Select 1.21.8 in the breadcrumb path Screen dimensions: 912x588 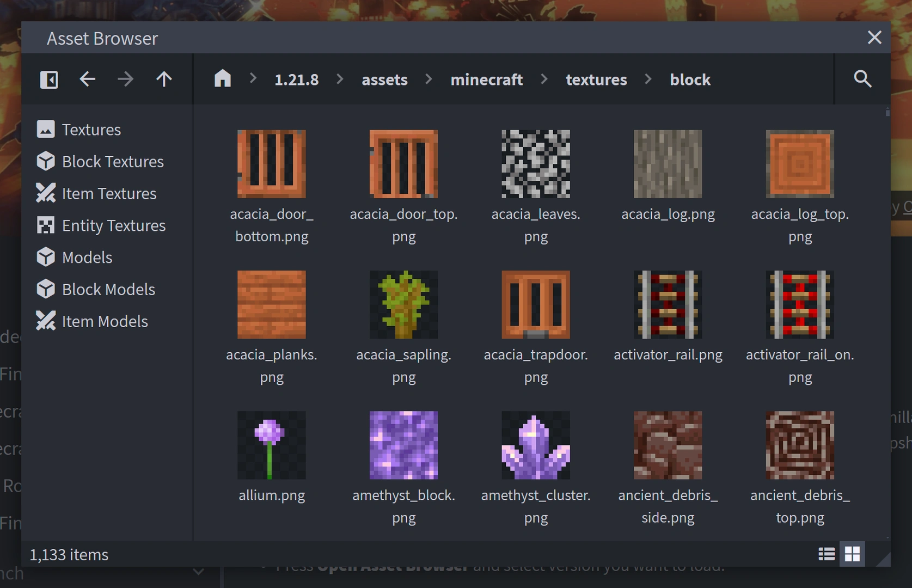coord(296,79)
